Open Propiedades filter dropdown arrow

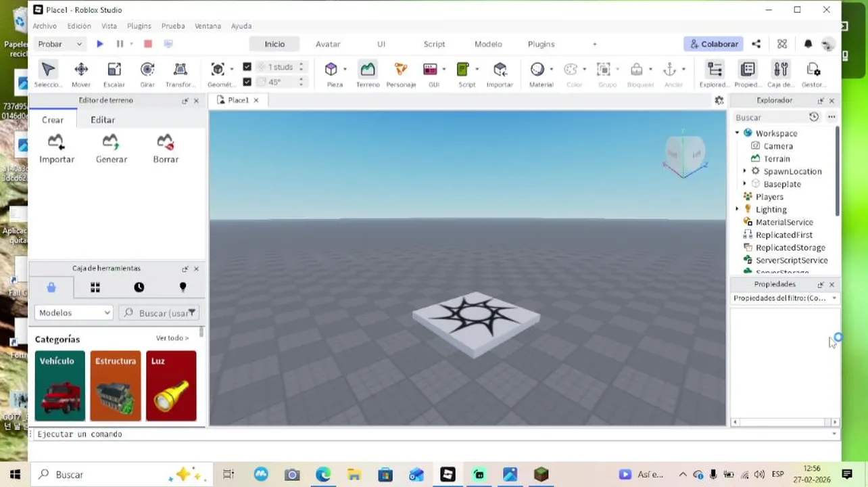pyautogui.click(x=834, y=298)
